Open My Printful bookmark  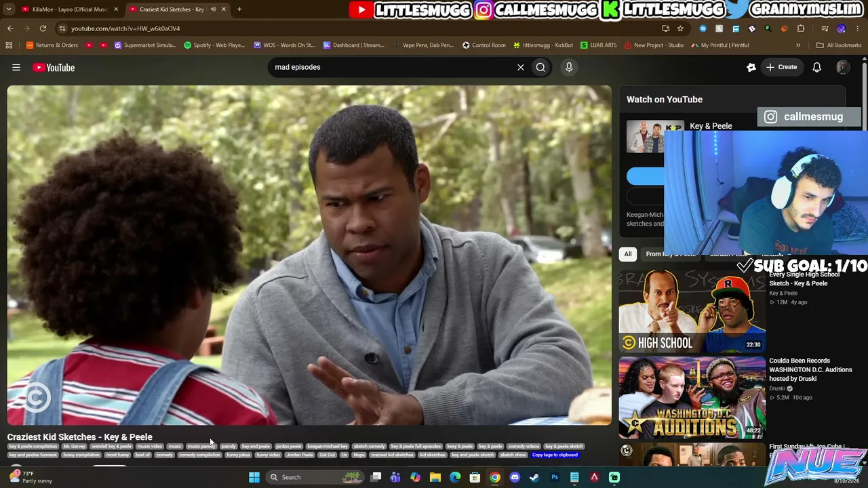click(x=720, y=45)
